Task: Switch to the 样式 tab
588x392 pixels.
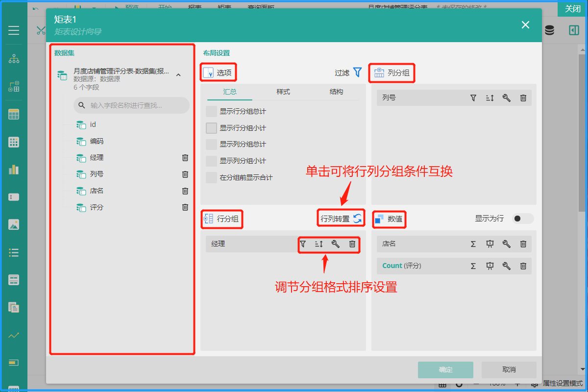Action: coord(283,92)
